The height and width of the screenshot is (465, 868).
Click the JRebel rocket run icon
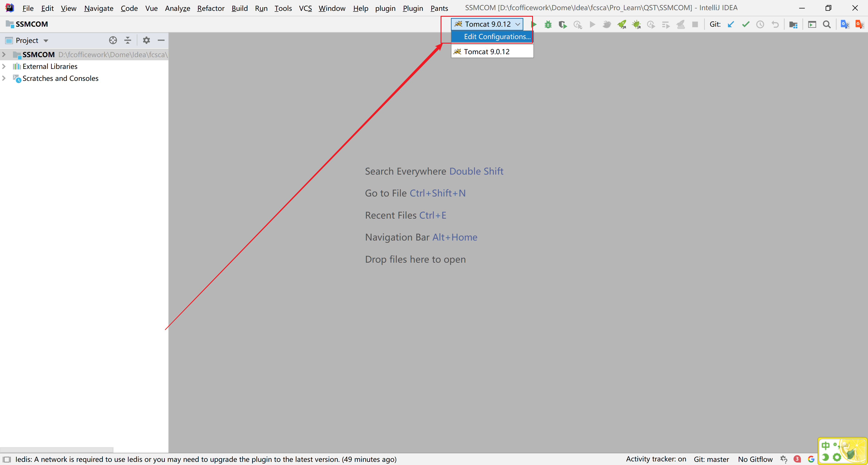point(621,24)
